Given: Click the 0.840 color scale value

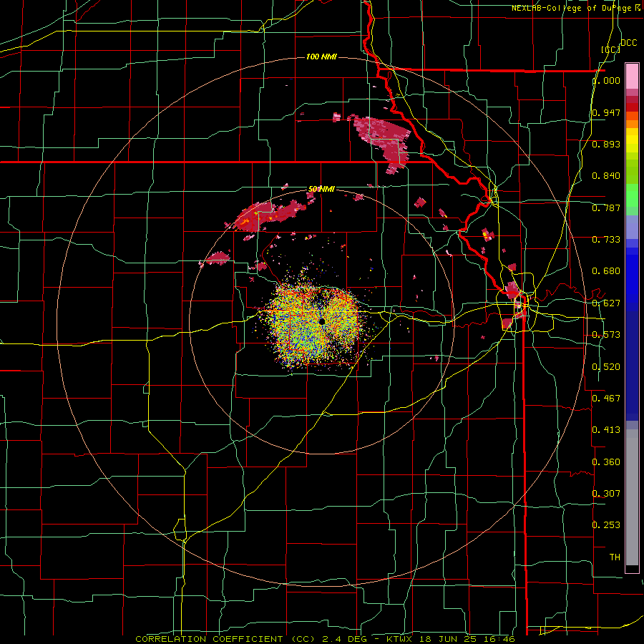Looking at the screenshot, I should click(x=606, y=176).
